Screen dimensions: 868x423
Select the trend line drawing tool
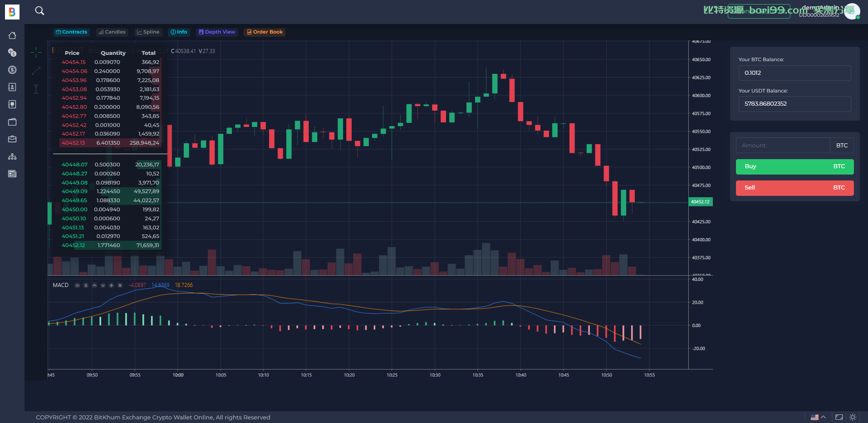[36, 71]
